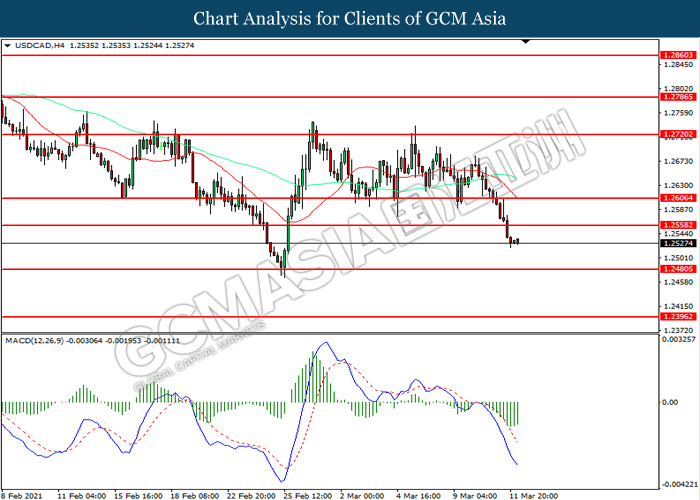The width and height of the screenshot is (700, 500).
Task: Select the 1.27865 resistance price label
Action: tap(678, 97)
